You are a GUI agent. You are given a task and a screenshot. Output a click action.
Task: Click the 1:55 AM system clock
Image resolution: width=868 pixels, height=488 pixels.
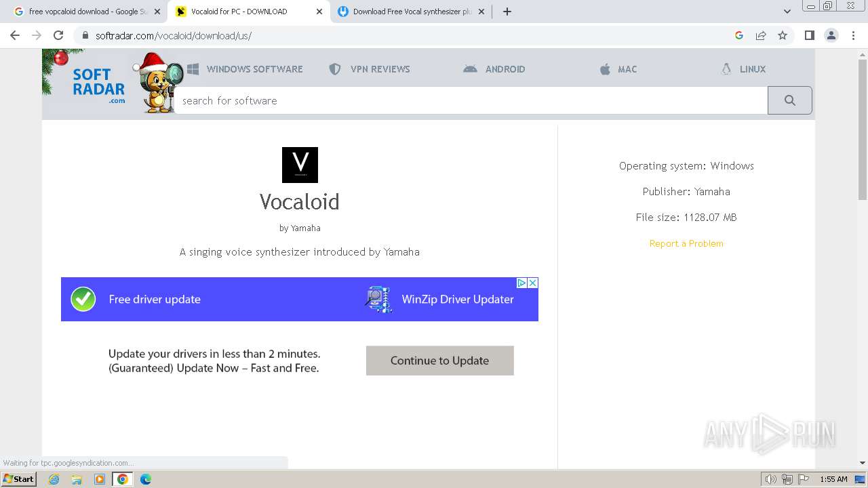(833, 479)
